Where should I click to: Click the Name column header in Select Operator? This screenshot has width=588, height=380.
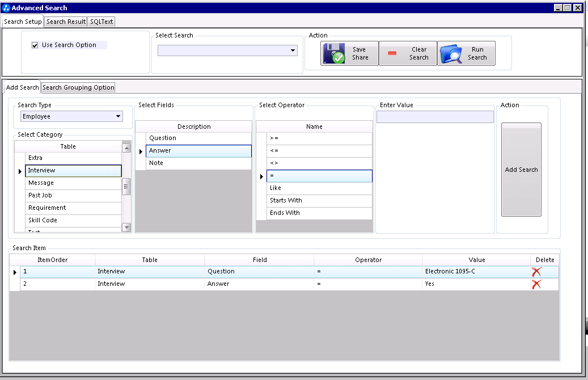[314, 126]
